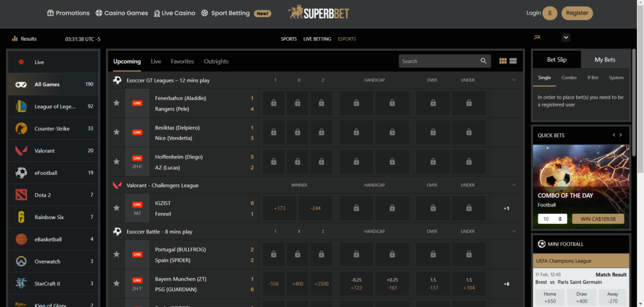The height and width of the screenshot is (307, 644).
Task: Go to next quick bet
Action: 621,135
